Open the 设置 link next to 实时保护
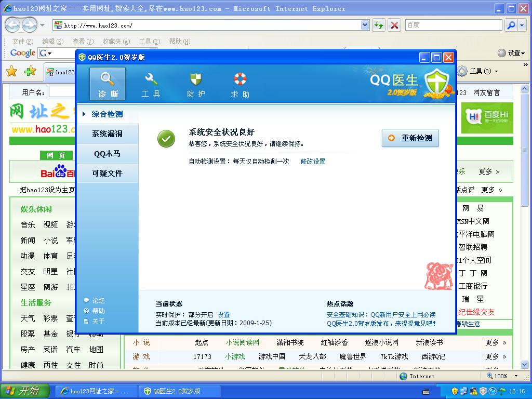The width and height of the screenshot is (532, 399). click(x=223, y=314)
